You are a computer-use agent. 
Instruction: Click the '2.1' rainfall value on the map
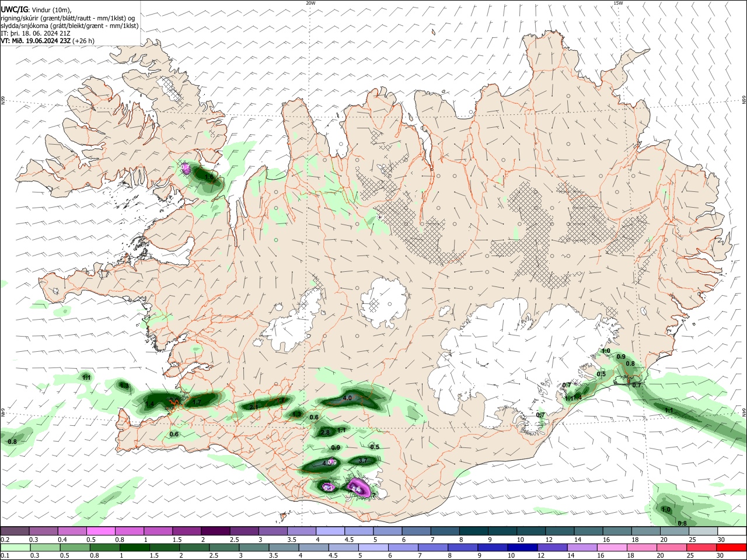pyautogui.click(x=254, y=407)
